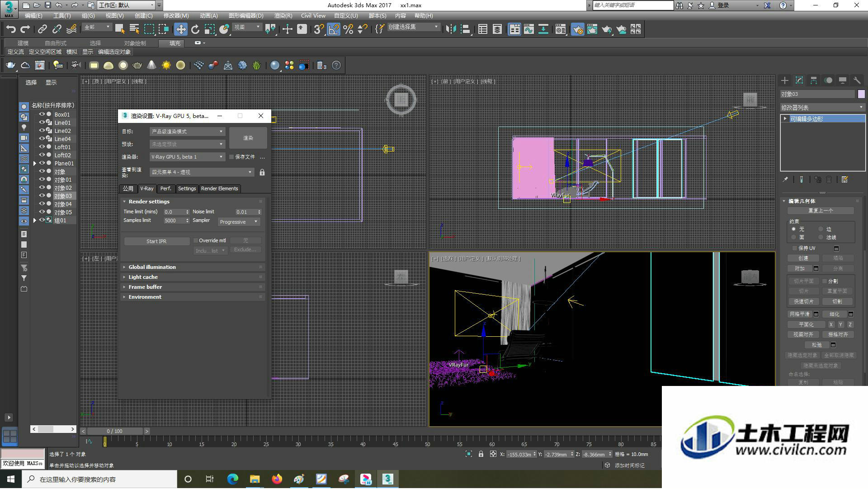868x489 pixels.
Task: Open Select by Name list icon
Action: (134, 29)
